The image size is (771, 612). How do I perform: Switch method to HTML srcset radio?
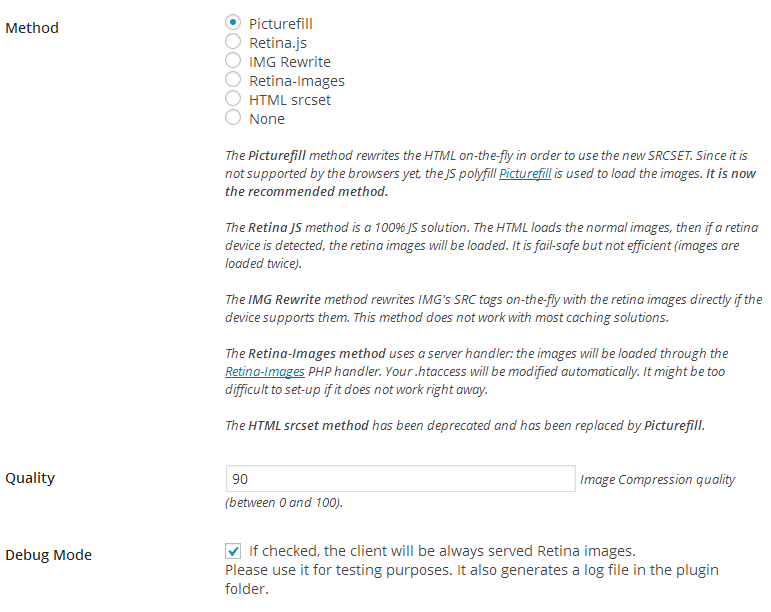[233, 99]
